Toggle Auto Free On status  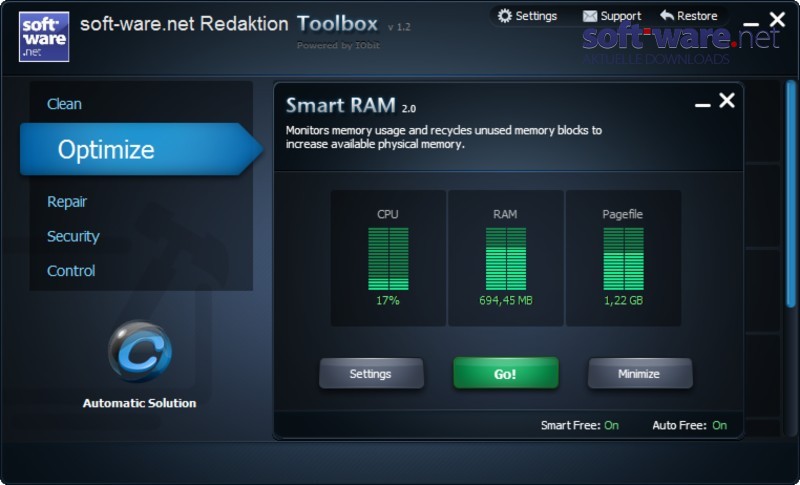coord(719,425)
